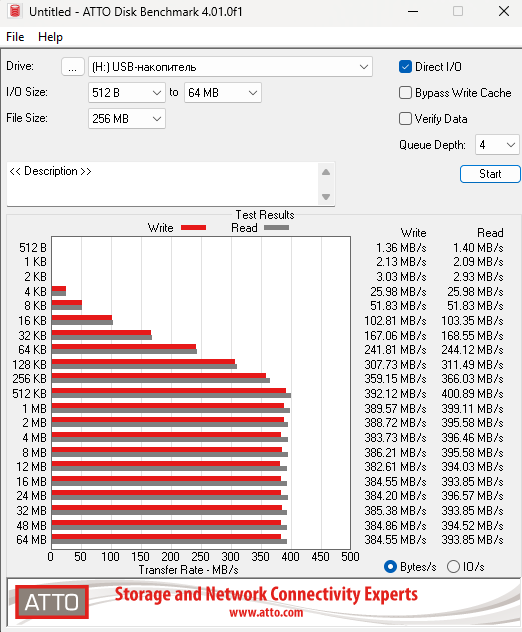Screen dimensions: 522x632
Task: Click the Transfer Rate - MB/s axis label
Action: tap(189, 570)
